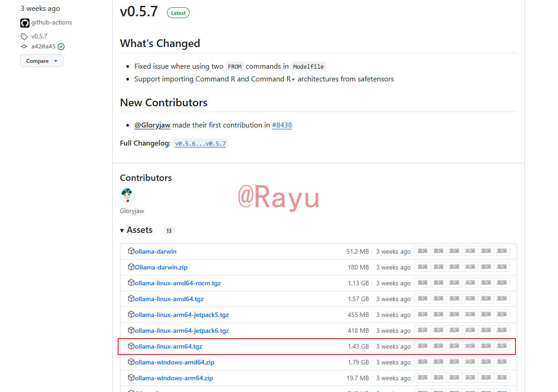This screenshot has height=392, width=558.
Task: Click the 英国 mirror button for Ollama-darwin.zip
Action: (470, 267)
